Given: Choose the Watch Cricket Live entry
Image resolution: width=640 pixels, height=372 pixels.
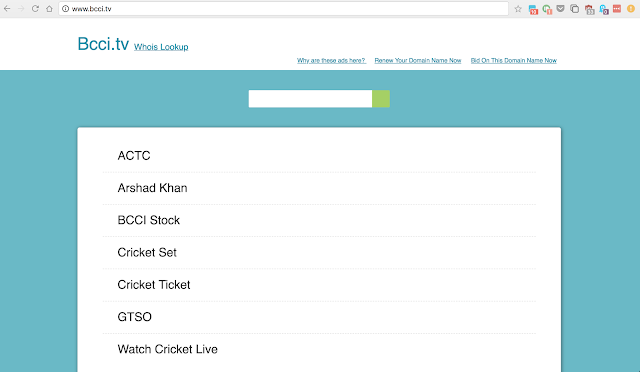Looking at the screenshot, I should (319, 349).
